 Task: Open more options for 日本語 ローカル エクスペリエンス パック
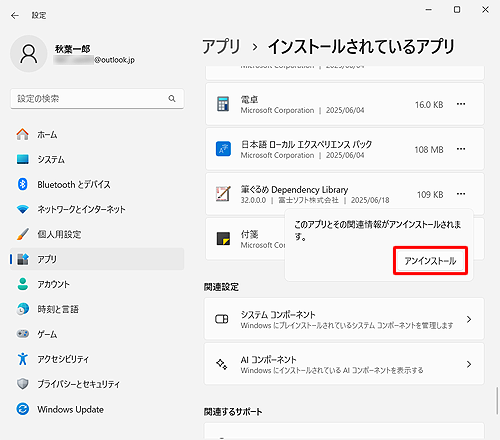click(x=461, y=149)
